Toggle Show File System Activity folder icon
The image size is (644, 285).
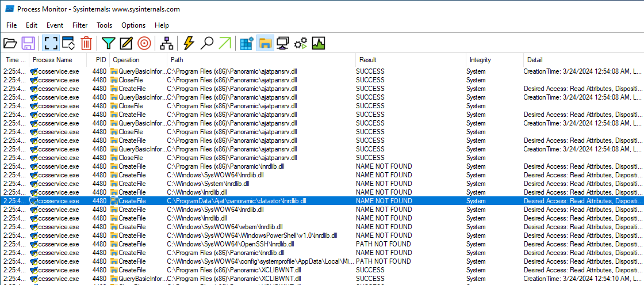265,43
